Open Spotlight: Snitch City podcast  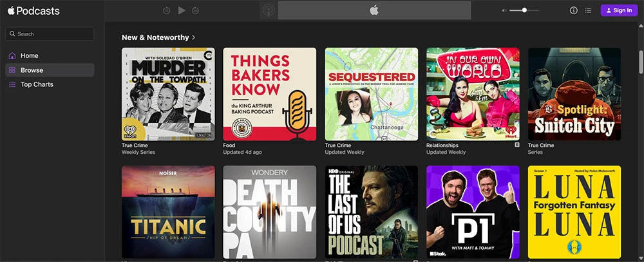[574, 94]
